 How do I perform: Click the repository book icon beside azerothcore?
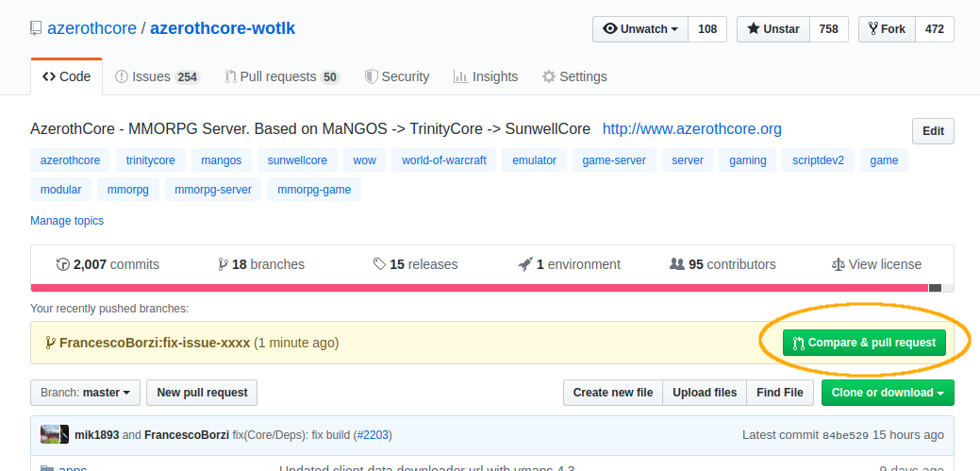pyautogui.click(x=36, y=28)
